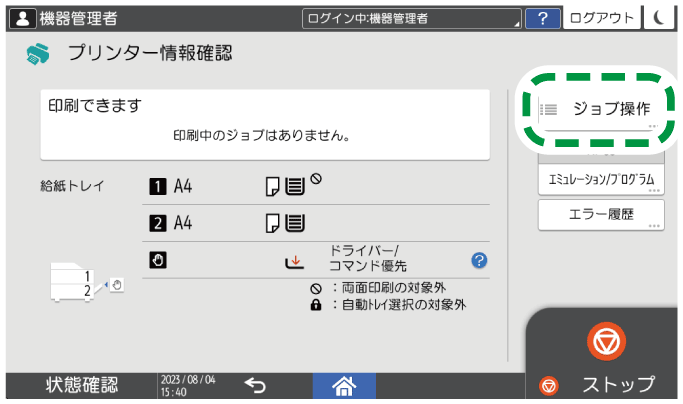Open エミュレーション/プログラム settings
The width and height of the screenshot is (683, 404).
pyautogui.click(x=601, y=179)
